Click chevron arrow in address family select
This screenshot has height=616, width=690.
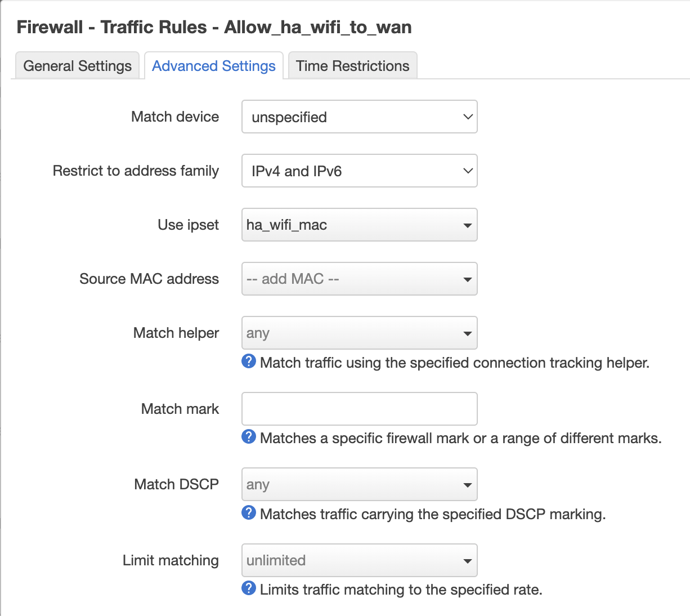467,171
